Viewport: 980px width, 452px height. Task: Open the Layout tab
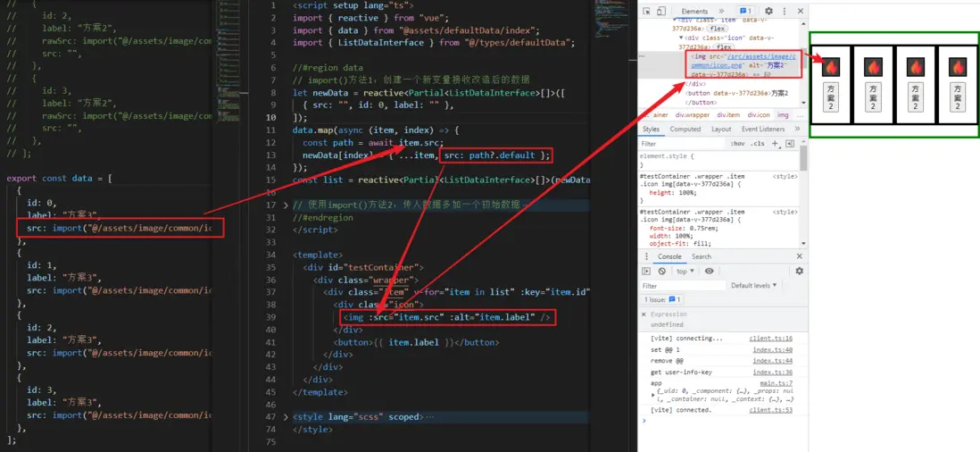[721, 129]
